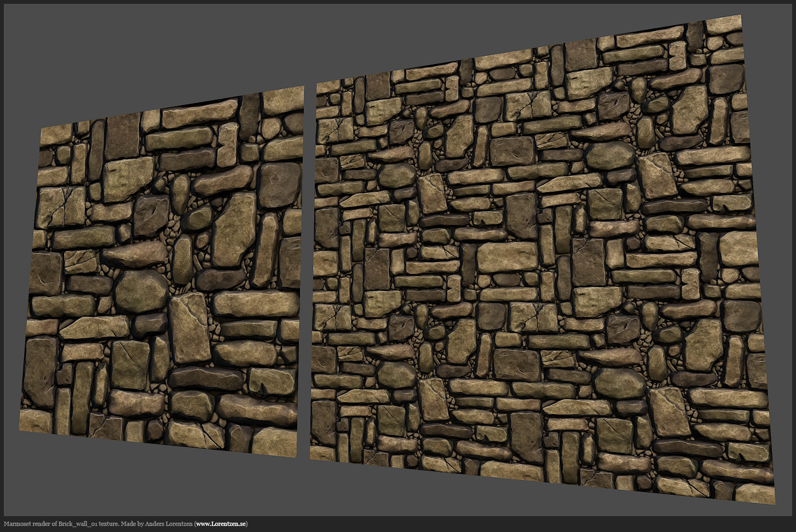Viewport: 796px width, 532px height.
Task: Click the caption text 'Marmoset render of Brick_wall_01 texture'
Action: coord(61,524)
